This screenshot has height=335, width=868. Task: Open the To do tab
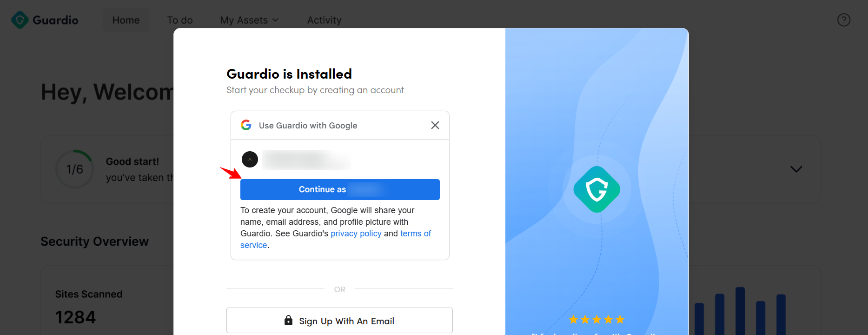click(x=180, y=20)
